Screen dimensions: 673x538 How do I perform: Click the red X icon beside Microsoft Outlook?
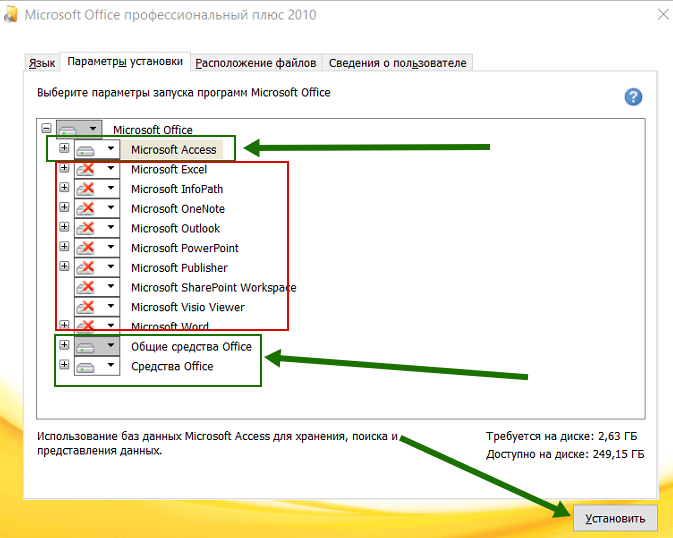pyautogui.click(x=86, y=228)
